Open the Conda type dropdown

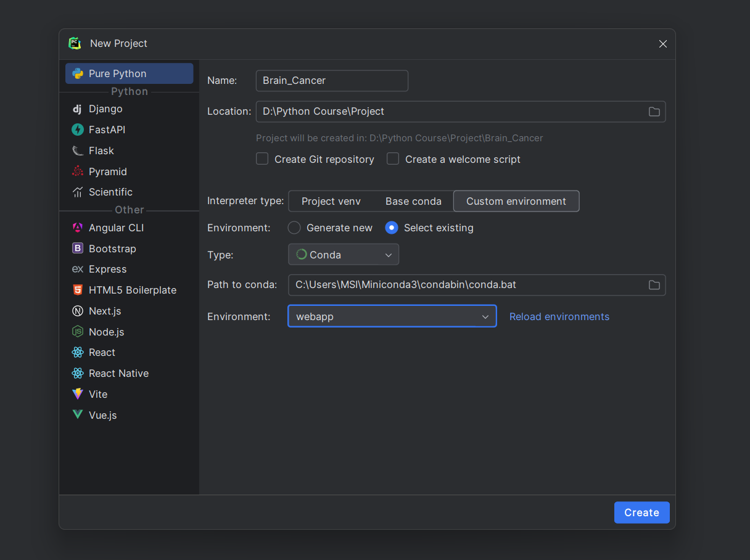pyautogui.click(x=344, y=255)
